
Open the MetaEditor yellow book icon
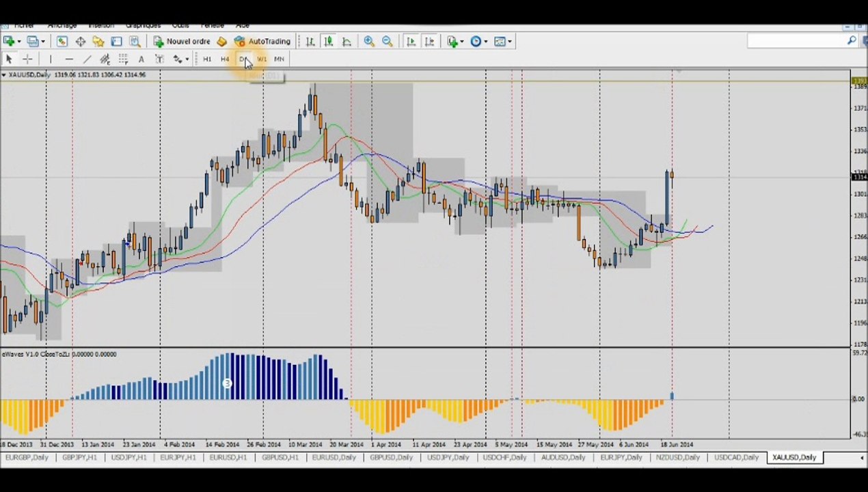pyautogui.click(x=221, y=42)
